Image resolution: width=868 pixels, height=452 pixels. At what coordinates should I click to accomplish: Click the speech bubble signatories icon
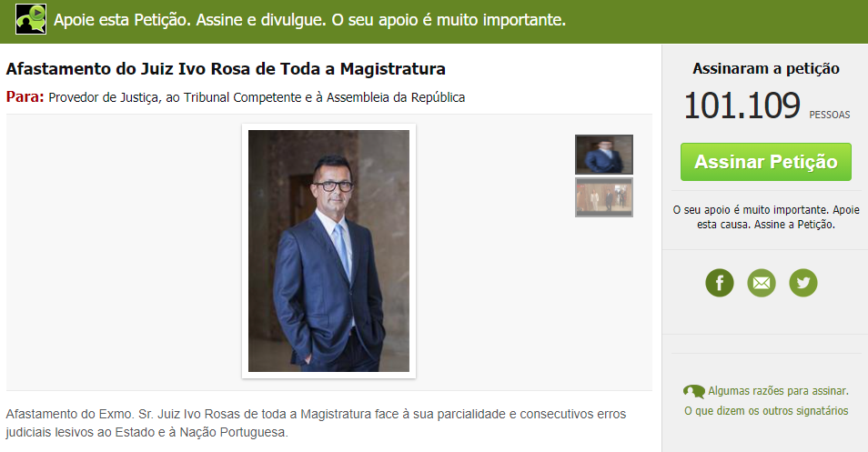pyautogui.click(x=694, y=391)
